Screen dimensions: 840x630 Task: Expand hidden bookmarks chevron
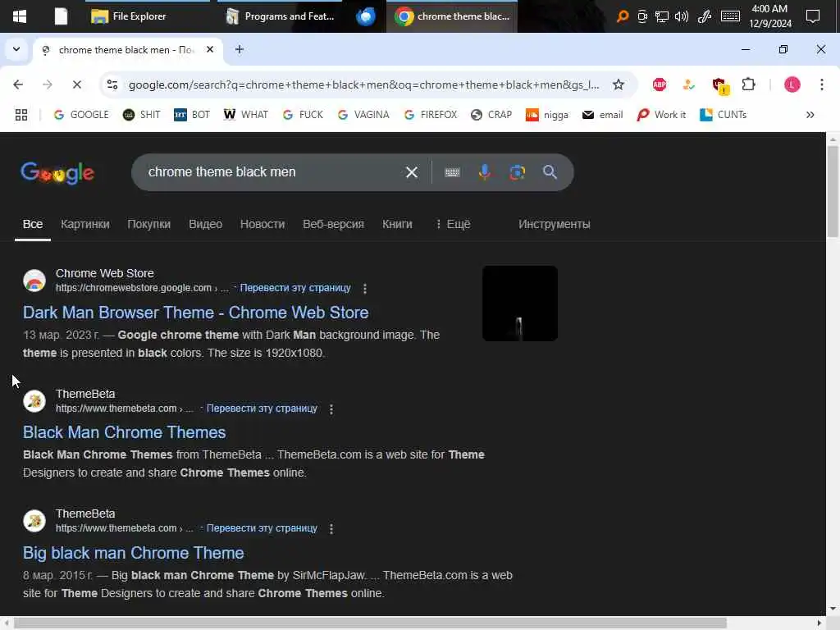810,115
